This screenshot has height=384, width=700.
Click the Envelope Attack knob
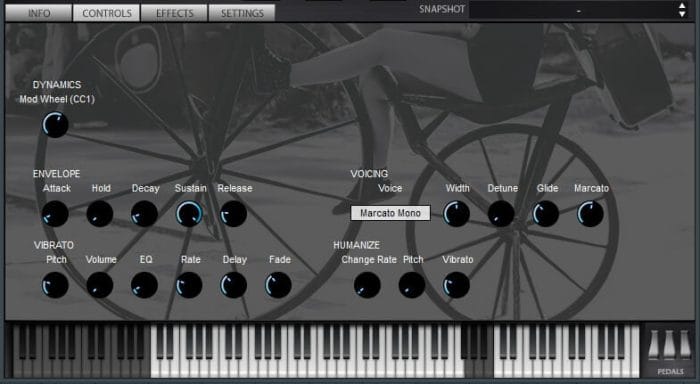(55, 213)
